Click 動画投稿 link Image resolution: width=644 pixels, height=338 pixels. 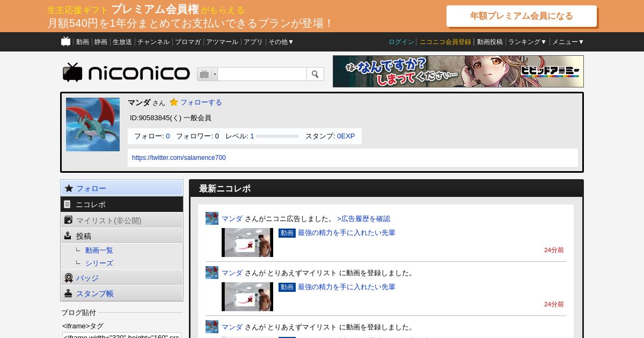pyautogui.click(x=490, y=42)
